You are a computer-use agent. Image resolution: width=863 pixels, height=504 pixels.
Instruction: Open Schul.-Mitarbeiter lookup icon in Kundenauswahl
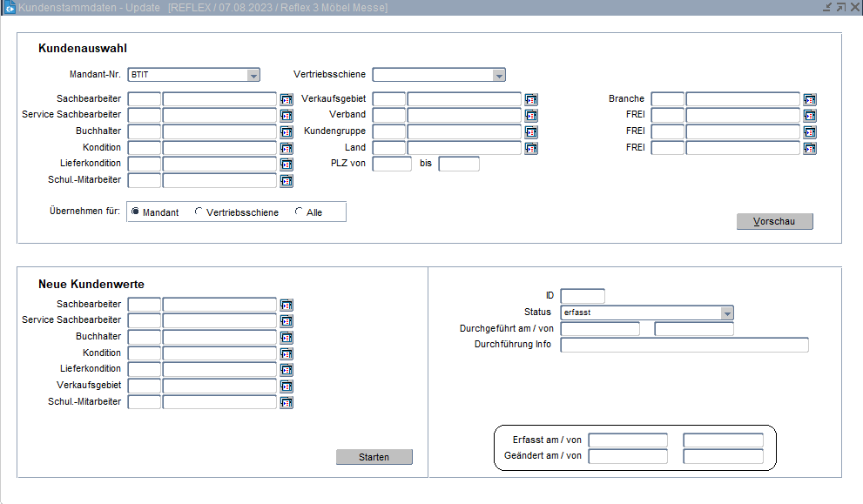coord(287,181)
